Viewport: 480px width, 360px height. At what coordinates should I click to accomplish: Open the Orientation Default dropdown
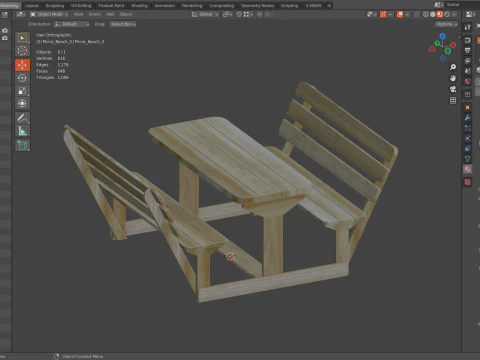click(x=72, y=24)
